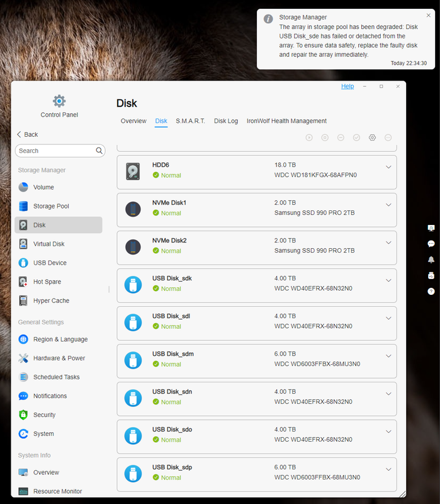Open the IronWolf Health Management tab

coord(286,121)
